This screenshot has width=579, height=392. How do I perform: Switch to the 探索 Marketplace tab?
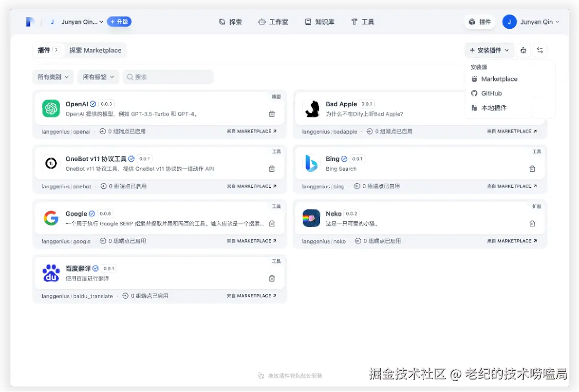95,50
